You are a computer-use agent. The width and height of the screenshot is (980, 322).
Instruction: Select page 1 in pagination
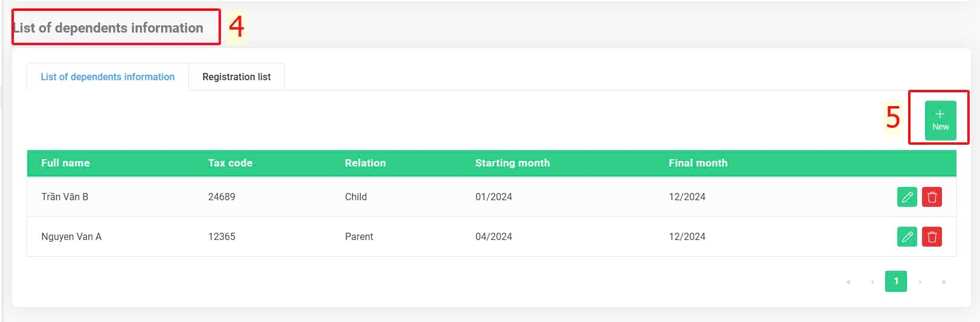click(x=896, y=281)
